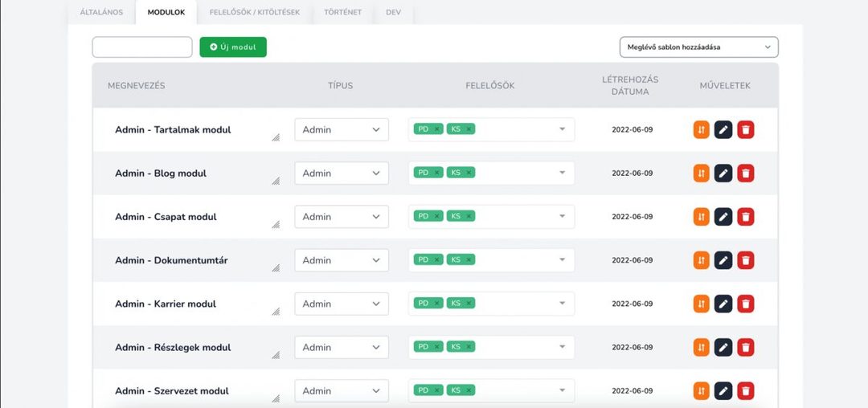868x408 pixels.
Task: Click the Admin - Karrier modul name text
Action: (x=166, y=304)
